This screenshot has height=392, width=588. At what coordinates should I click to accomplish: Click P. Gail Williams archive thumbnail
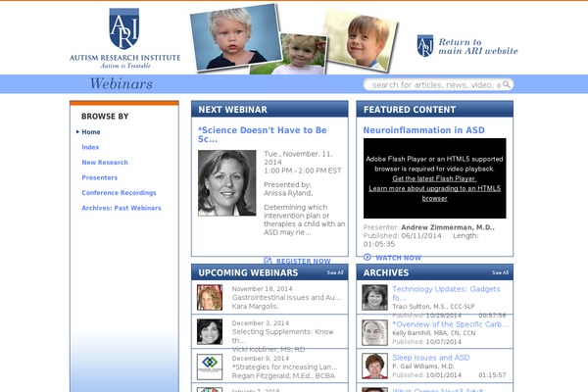[x=374, y=366]
